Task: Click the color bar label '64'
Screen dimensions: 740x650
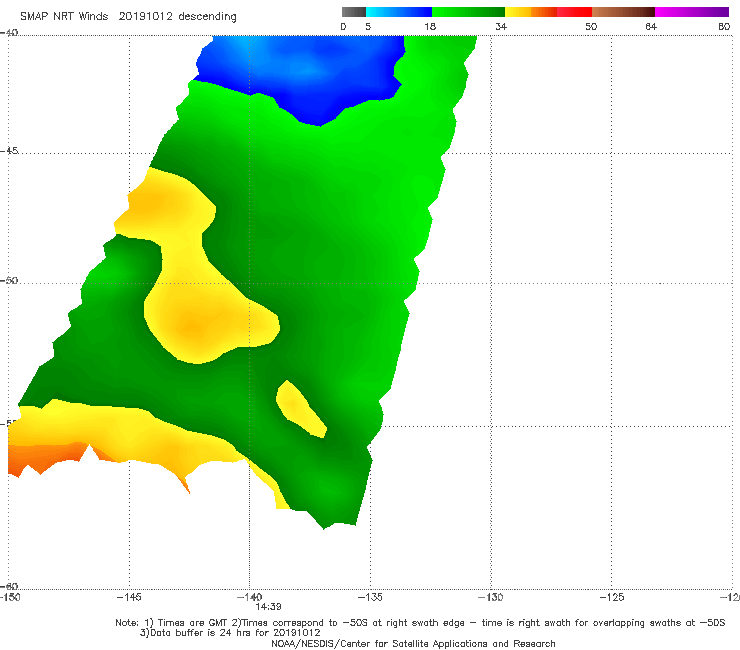Action: (651, 26)
